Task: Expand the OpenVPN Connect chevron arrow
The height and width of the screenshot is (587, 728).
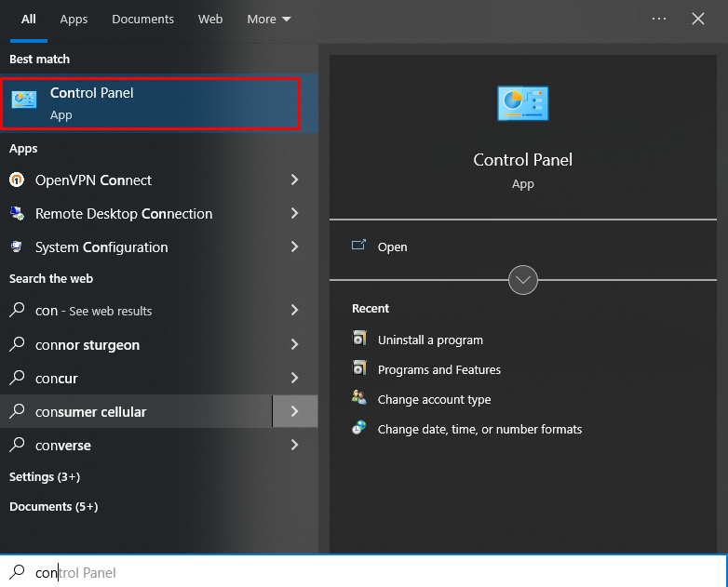Action: click(294, 180)
